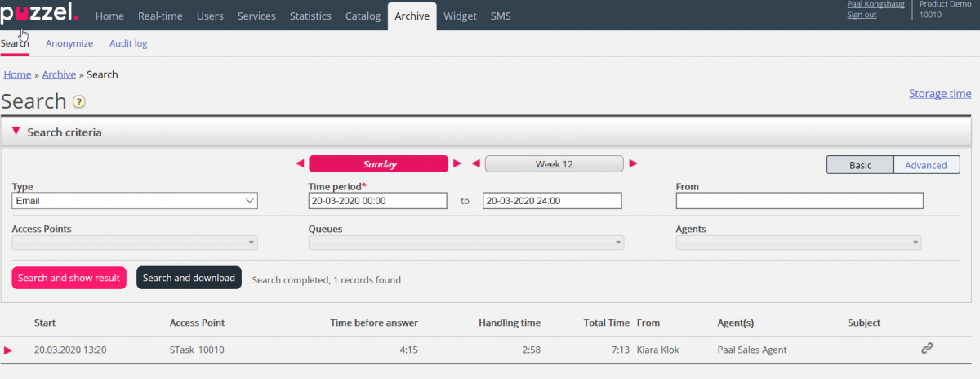Select the Sunday day period button
Screen dimensions: 980x379
click(378, 164)
